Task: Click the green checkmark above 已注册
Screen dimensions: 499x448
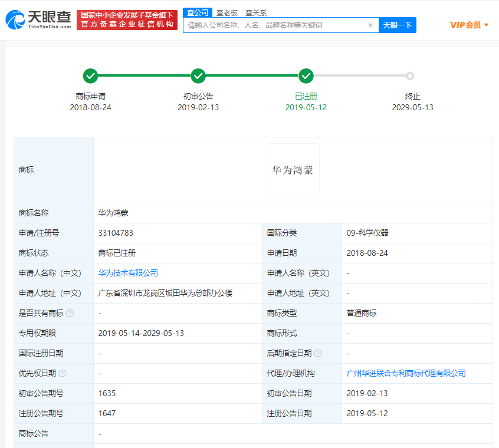Action: [x=306, y=75]
